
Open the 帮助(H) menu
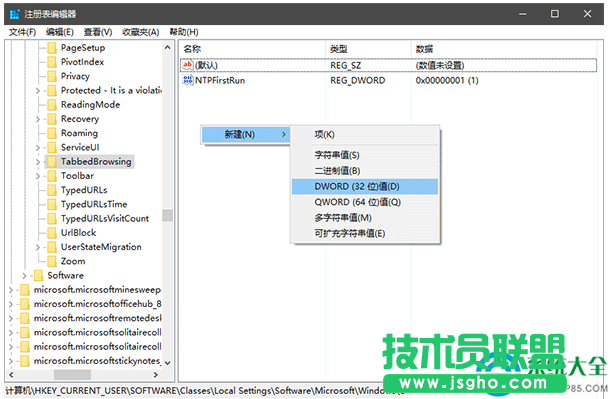click(x=184, y=32)
